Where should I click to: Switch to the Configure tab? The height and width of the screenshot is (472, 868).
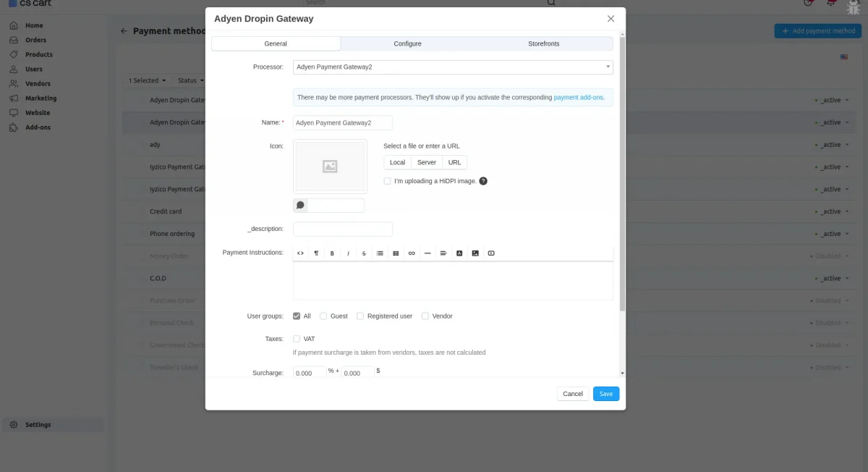(407, 43)
